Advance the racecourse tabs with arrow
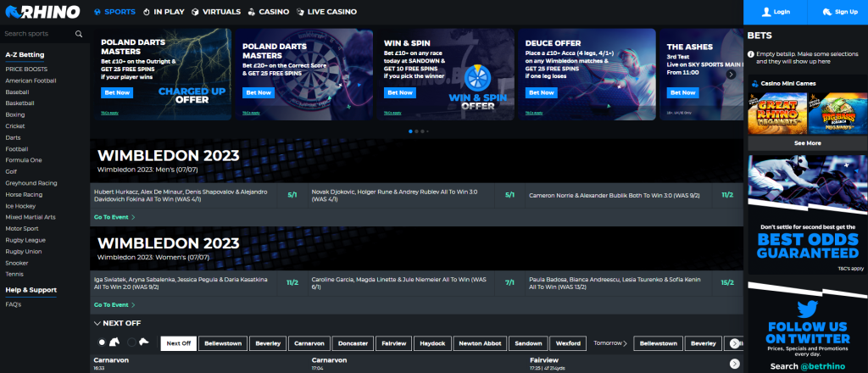The width and height of the screenshot is (868, 373). pos(735,343)
